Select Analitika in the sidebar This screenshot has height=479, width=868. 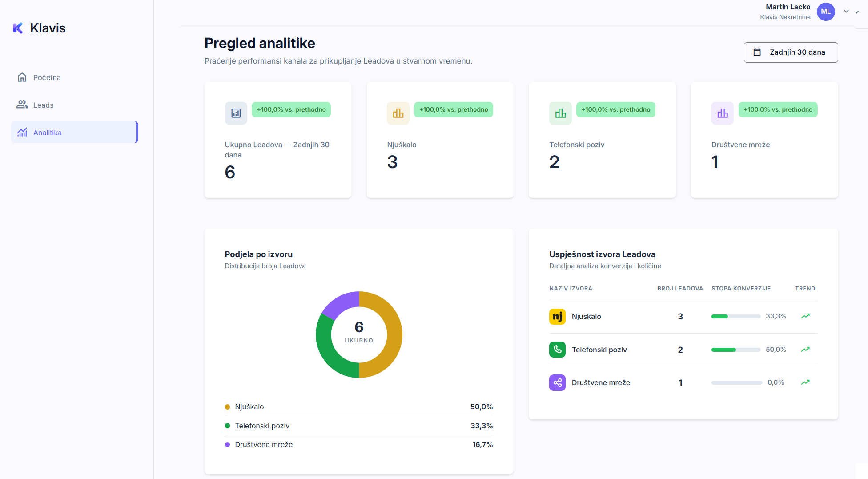[x=74, y=133]
